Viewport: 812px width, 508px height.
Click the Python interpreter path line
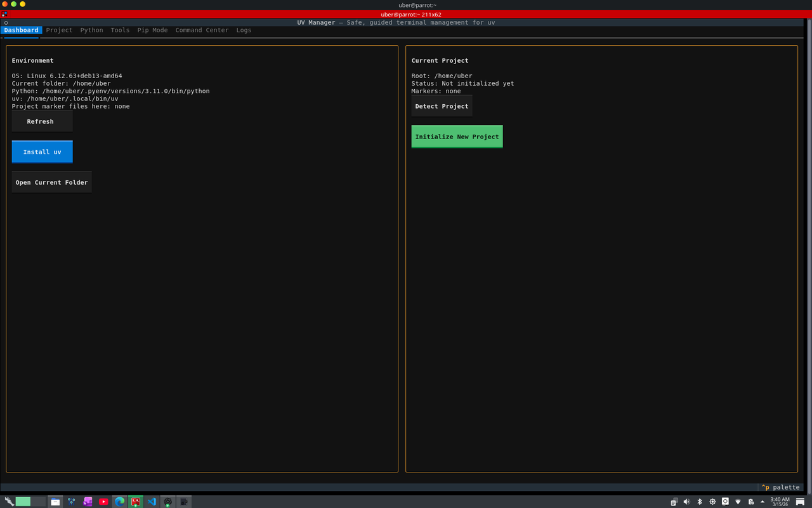coord(110,91)
